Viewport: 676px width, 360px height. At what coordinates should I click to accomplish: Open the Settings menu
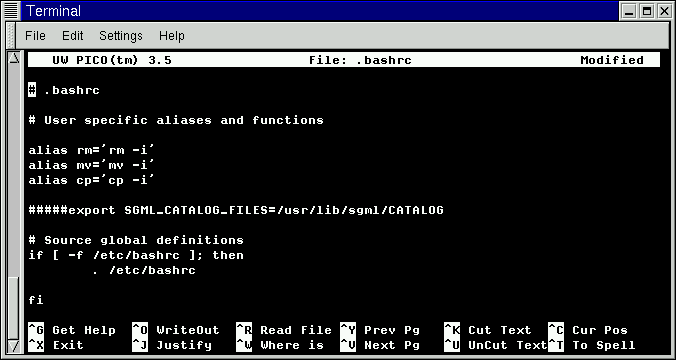121,36
